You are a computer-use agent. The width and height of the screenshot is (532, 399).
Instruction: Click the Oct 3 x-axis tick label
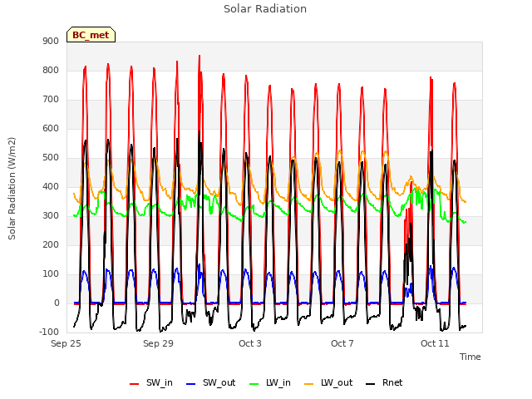[x=250, y=343]
